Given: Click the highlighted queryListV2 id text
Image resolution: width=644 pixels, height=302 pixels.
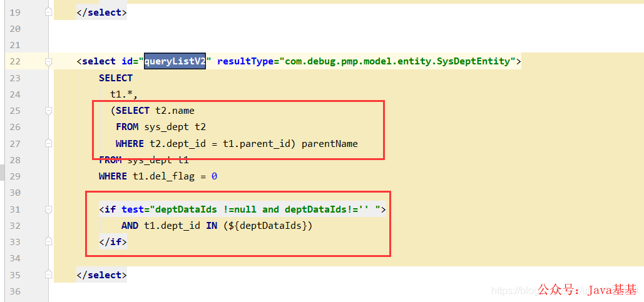Looking at the screenshot, I should tap(175, 61).
